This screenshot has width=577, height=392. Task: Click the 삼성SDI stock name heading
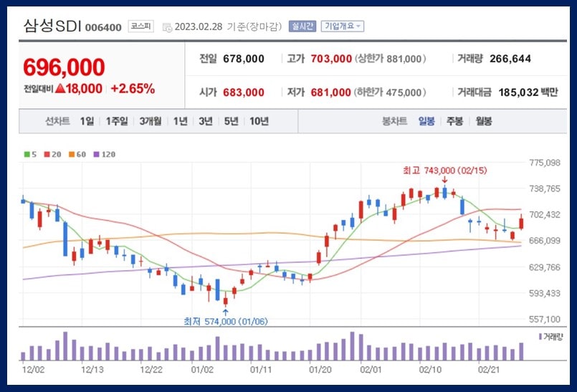click(x=52, y=26)
